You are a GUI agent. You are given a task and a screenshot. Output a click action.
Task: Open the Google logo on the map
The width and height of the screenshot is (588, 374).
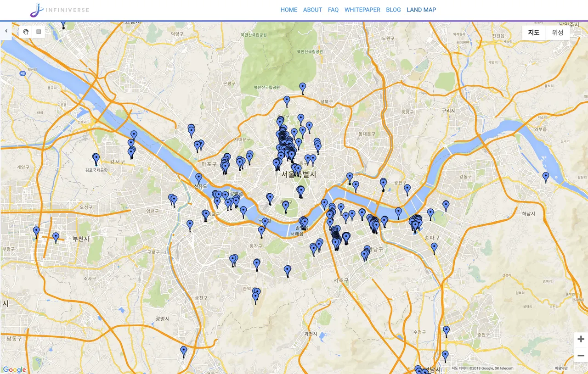(x=14, y=370)
